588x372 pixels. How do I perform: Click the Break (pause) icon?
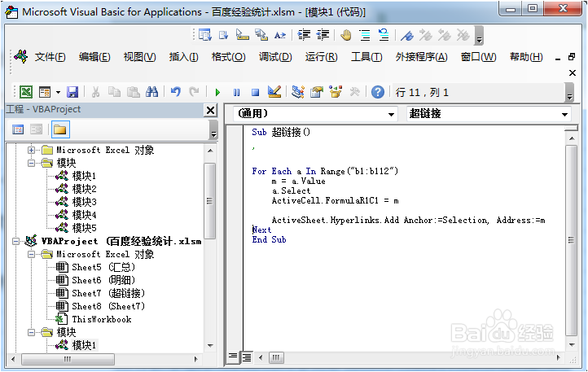click(236, 92)
